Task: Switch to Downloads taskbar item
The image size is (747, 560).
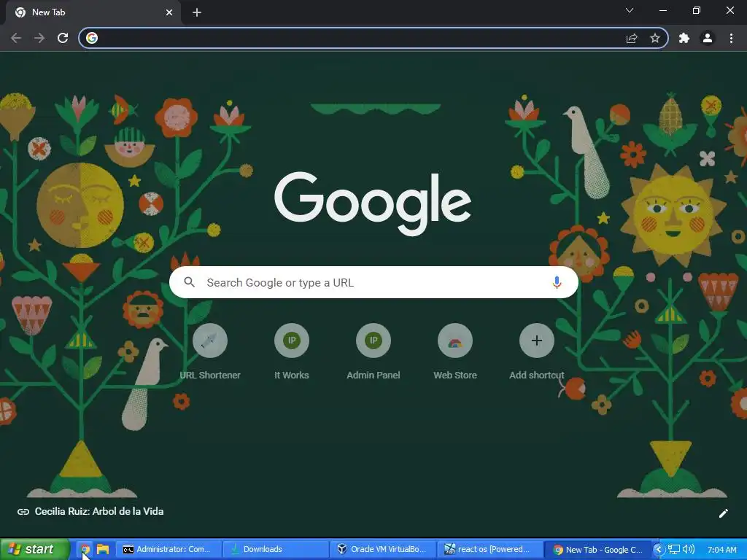Action: 275,549
